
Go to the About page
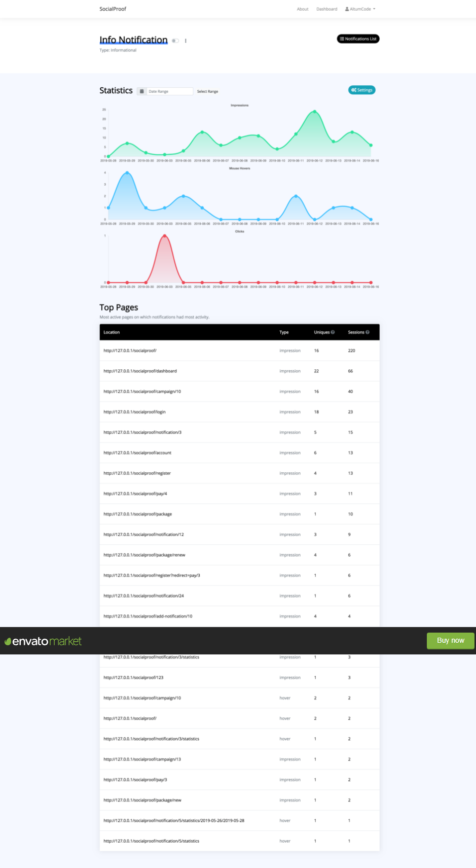click(303, 9)
